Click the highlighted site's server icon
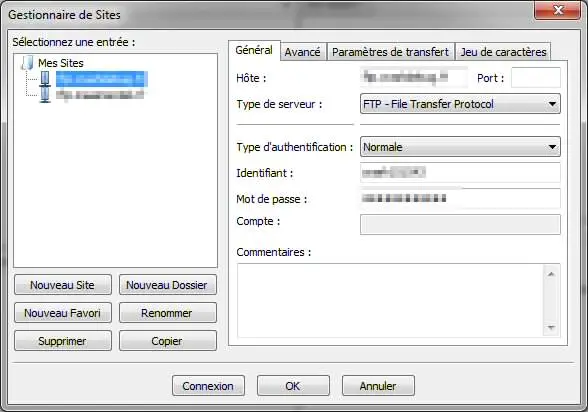588x412 pixels. point(45,79)
